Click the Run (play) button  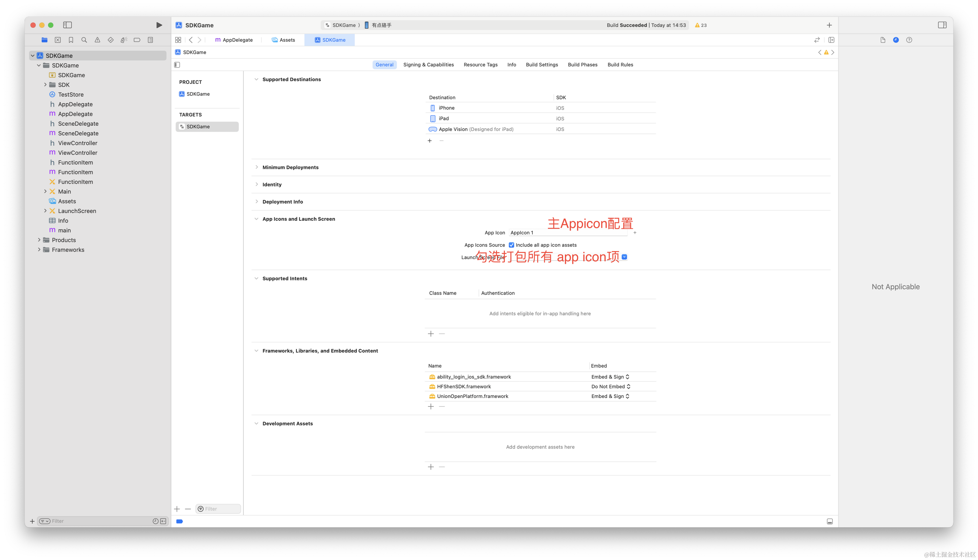159,25
